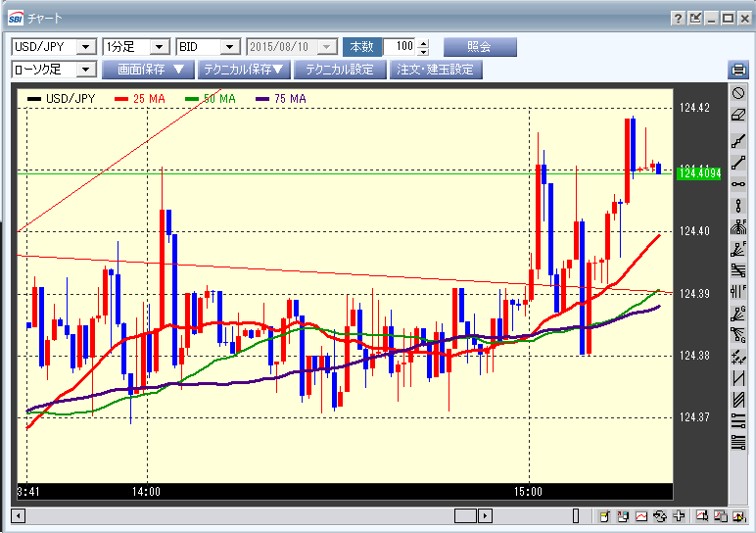Select the Gann fan tool
Viewport: 756px width, 533px height.
pos(738,314)
